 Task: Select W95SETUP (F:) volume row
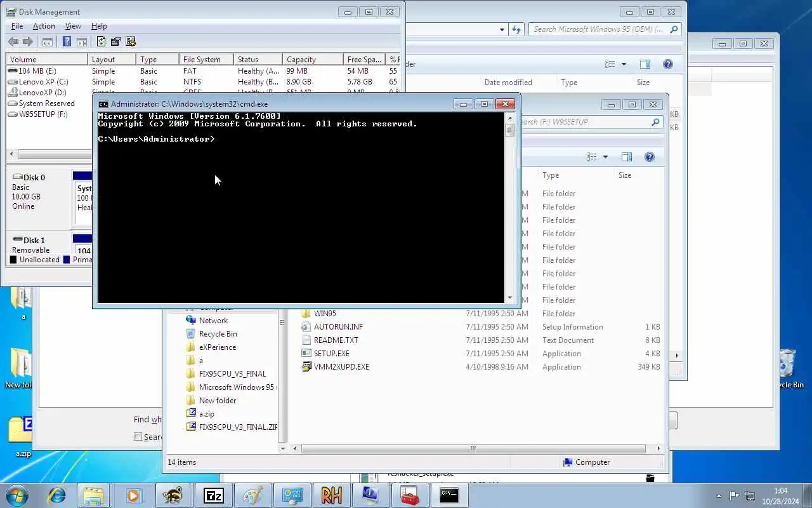43,114
